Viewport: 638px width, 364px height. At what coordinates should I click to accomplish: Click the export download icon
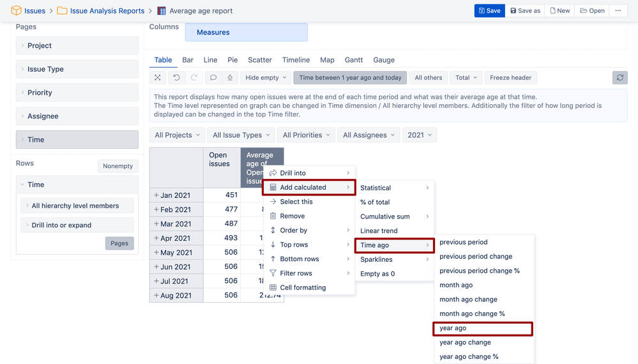pos(230,78)
